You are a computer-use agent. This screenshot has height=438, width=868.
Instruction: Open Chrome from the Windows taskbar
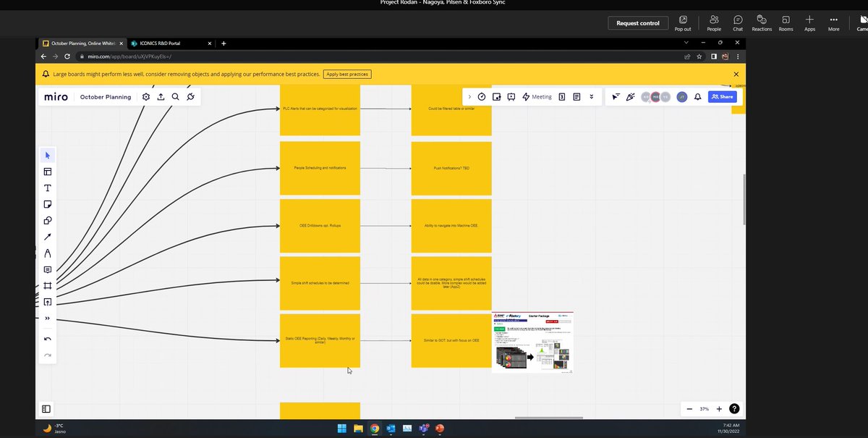click(374, 429)
